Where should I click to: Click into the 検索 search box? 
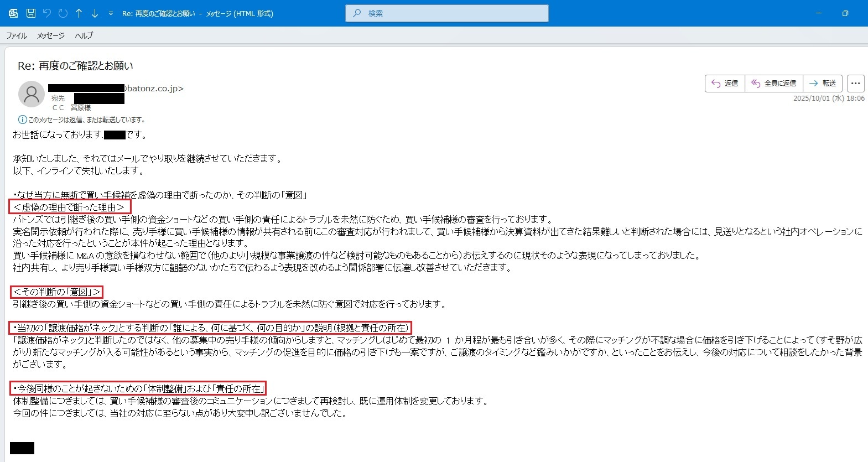click(x=447, y=13)
